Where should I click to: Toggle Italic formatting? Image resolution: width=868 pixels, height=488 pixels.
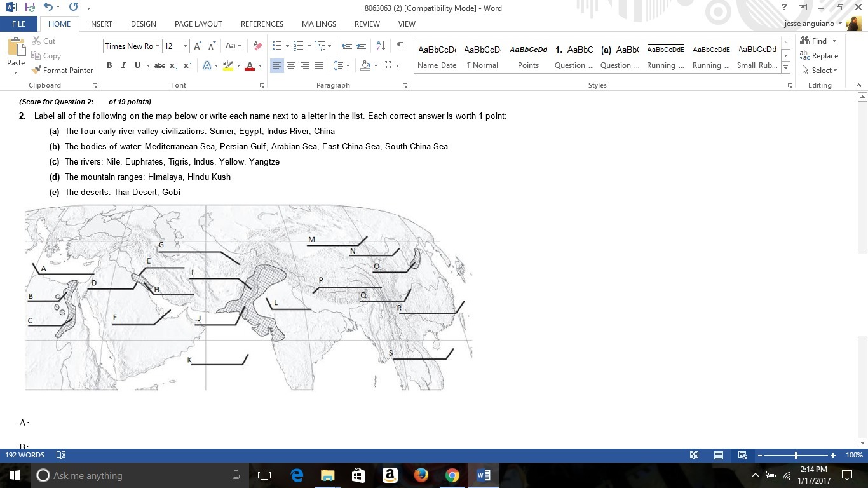pyautogui.click(x=123, y=65)
